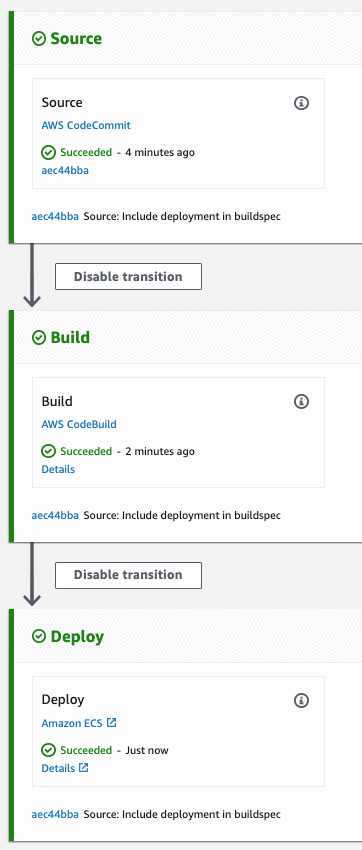Open aec44bba commit link below Deploy card
362x850 pixels.
click(x=55, y=814)
